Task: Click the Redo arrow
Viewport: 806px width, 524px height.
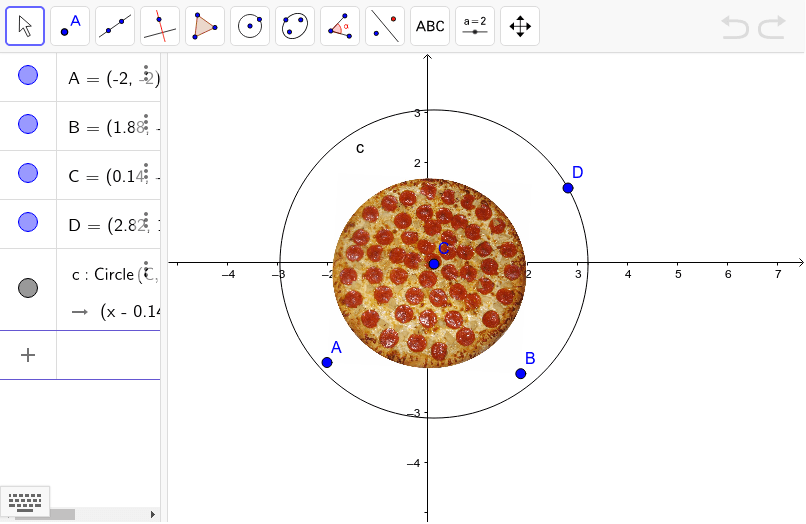Action: 773,27
